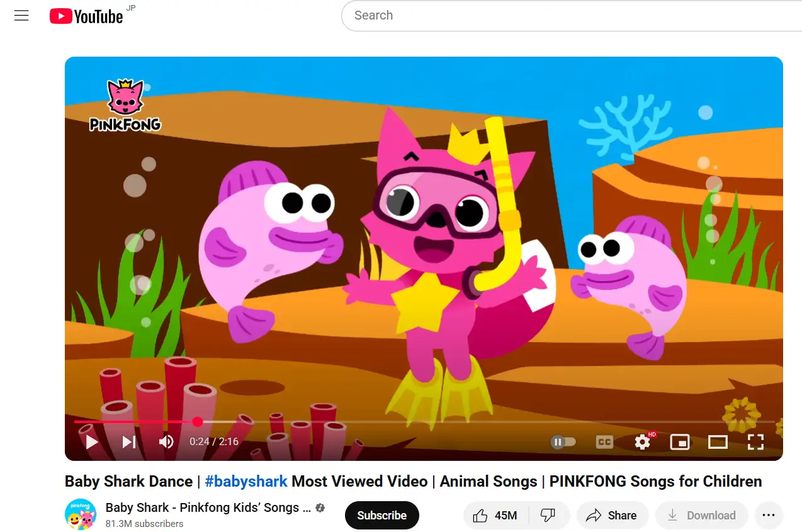Click the Download button
802x532 pixels.
coord(701,515)
